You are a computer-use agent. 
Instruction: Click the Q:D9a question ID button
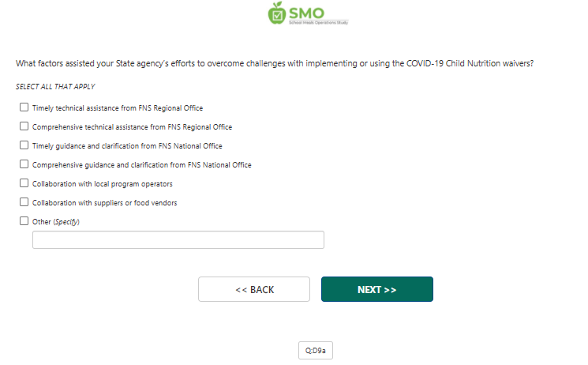[x=316, y=350]
